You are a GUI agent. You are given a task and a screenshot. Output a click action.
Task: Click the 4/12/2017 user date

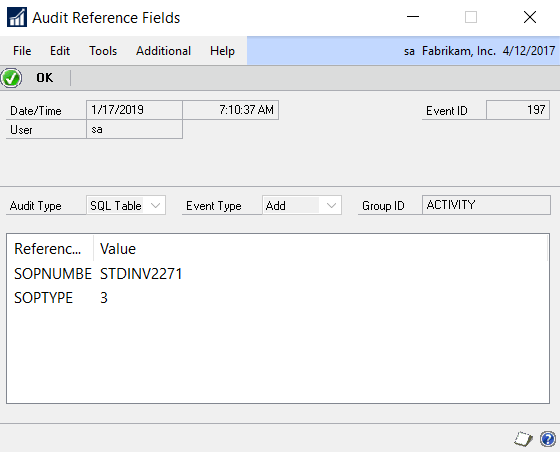coord(529,51)
